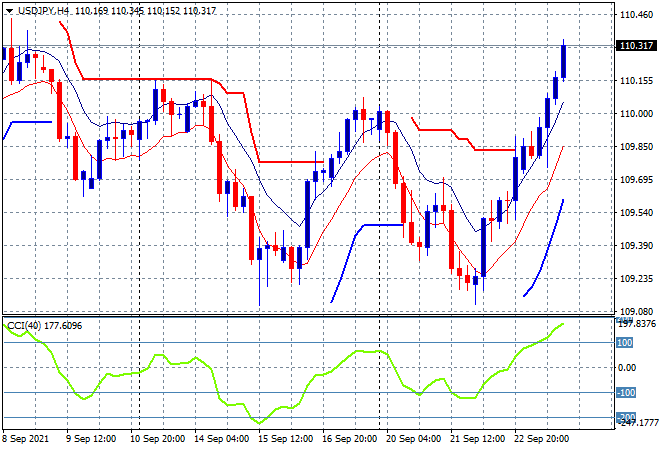Click the 10 Sep 20:00 time label
Image resolution: width=660 pixels, height=450 pixels.
pos(157,439)
